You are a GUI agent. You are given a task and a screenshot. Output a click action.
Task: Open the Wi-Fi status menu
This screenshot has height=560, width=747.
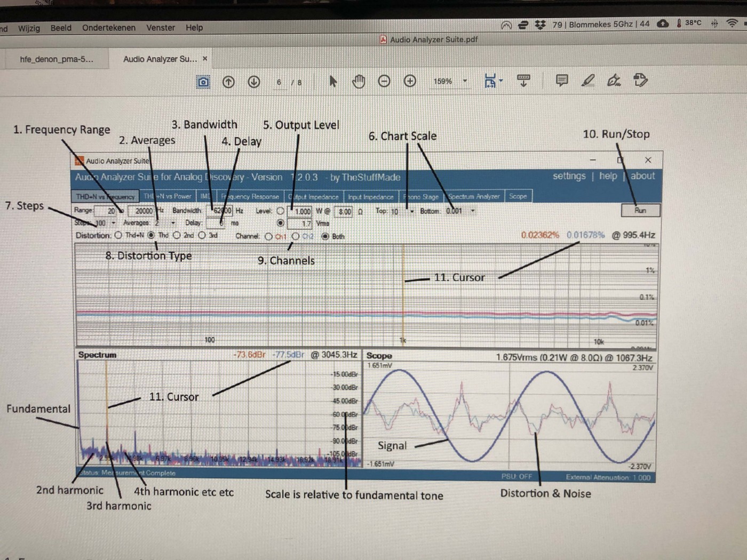pyautogui.click(x=732, y=23)
